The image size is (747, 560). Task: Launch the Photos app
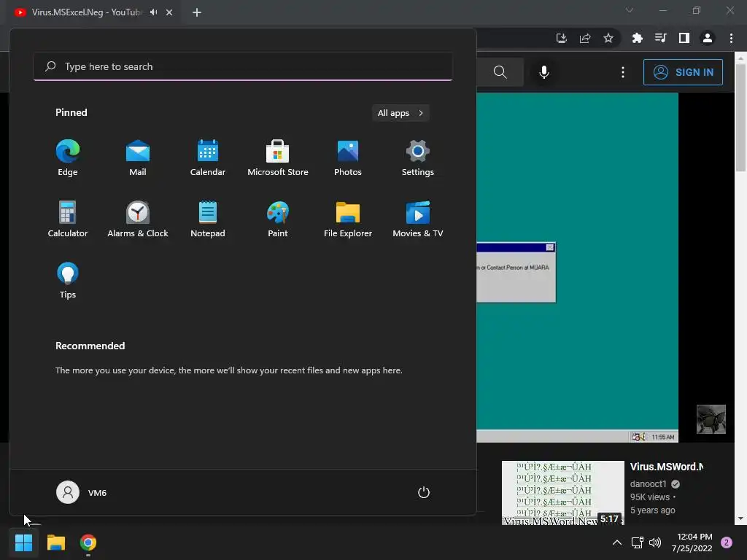[x=348, y=157]
